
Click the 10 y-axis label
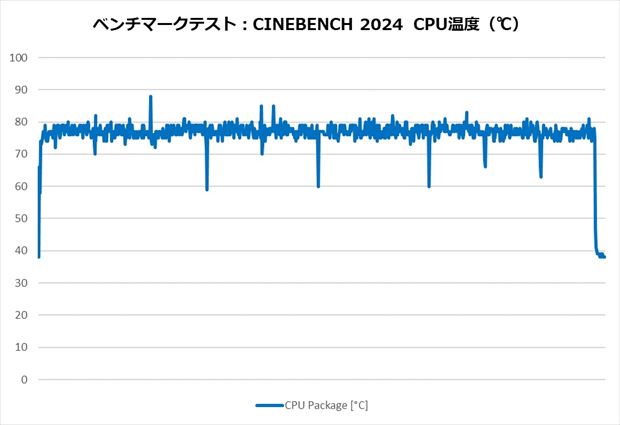point(20,348)
